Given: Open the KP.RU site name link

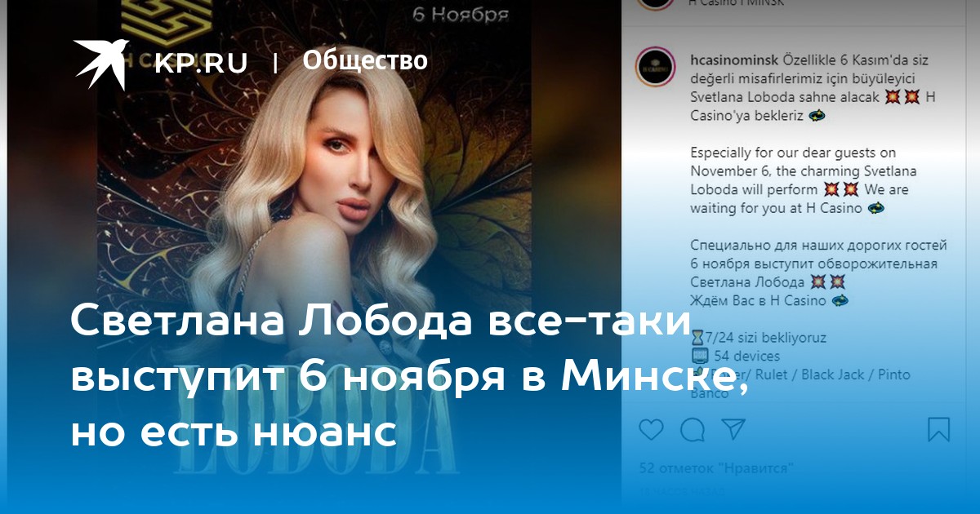Looking at the screenshot, I should [x=201, y=63].
